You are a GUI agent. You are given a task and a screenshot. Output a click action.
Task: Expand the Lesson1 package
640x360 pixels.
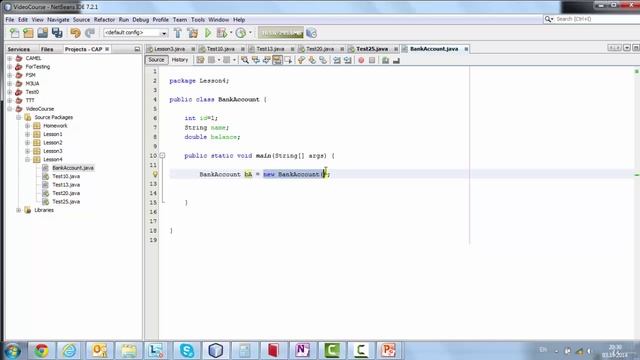(28, 134)
